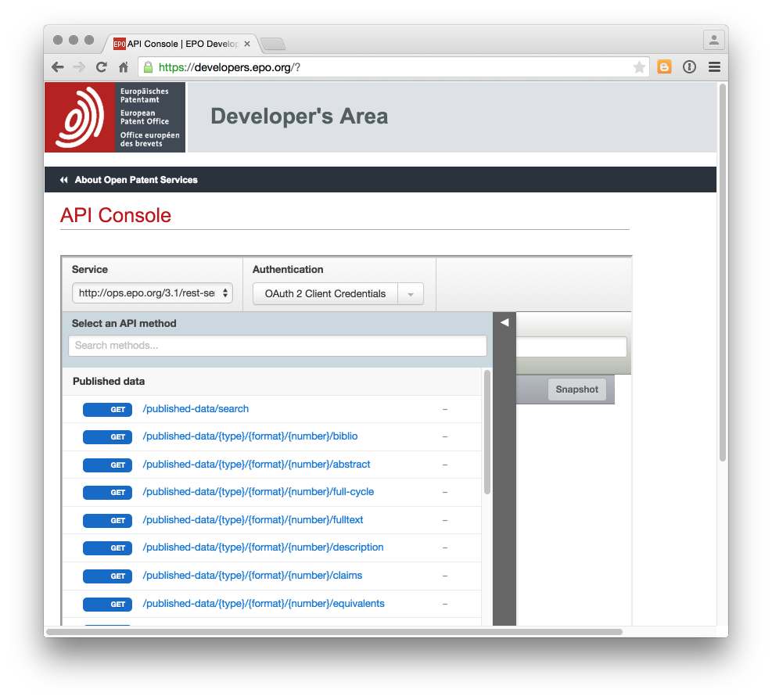Image resolution: width=772 pixels, height=700 pixels.
Task: Open About Open Patent Services link
Action: tap(136, 180)
